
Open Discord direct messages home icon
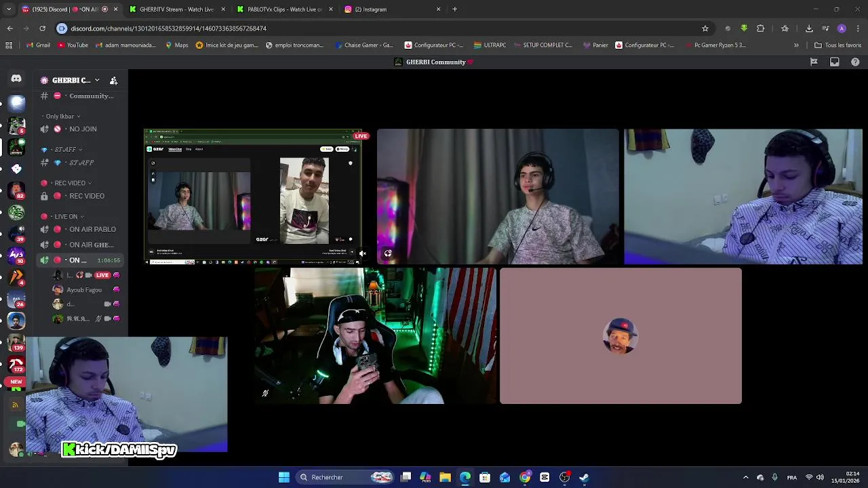pyautogui.click(x=16, y=79)
